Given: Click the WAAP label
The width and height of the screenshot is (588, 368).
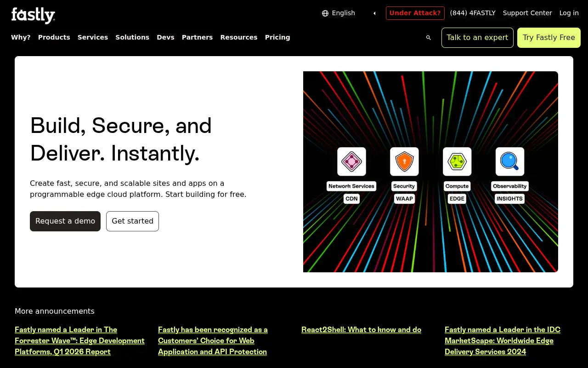Looking at the screenshot, I should pyautogui.click(x=404, y=199).
